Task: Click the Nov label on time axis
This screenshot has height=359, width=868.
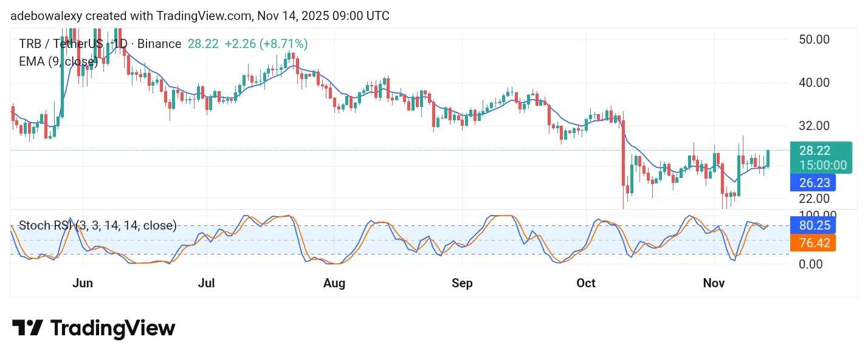Action: point(714,283)
